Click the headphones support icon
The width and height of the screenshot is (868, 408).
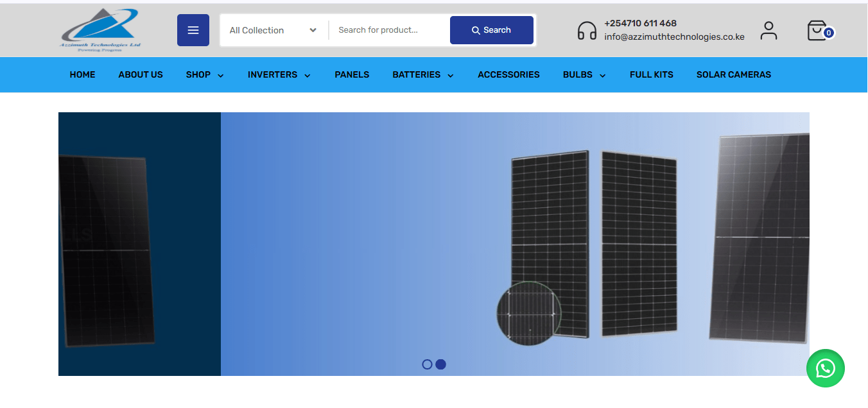[587, 31]
